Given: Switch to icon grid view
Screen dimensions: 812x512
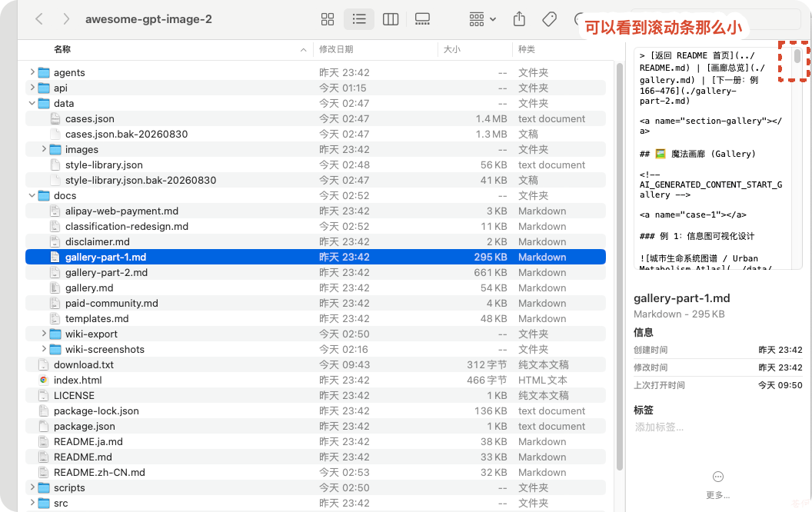Looking at the screenshot, I should point(328,20).
